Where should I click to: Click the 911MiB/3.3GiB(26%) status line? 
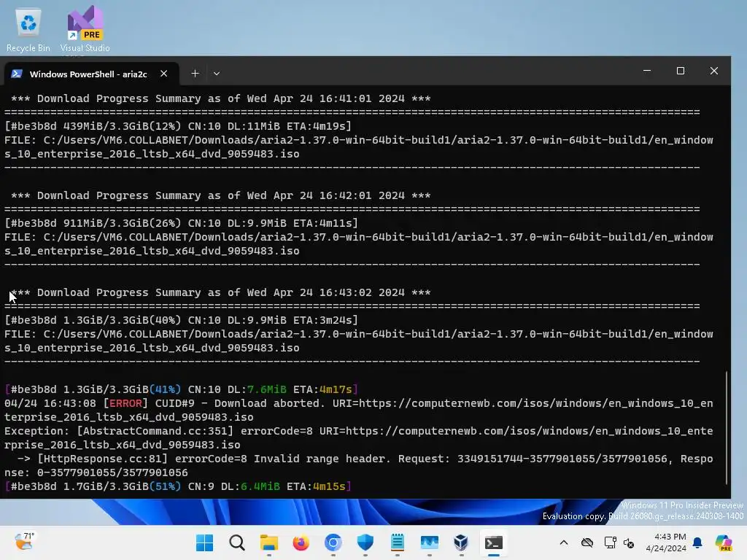point(181,223)
